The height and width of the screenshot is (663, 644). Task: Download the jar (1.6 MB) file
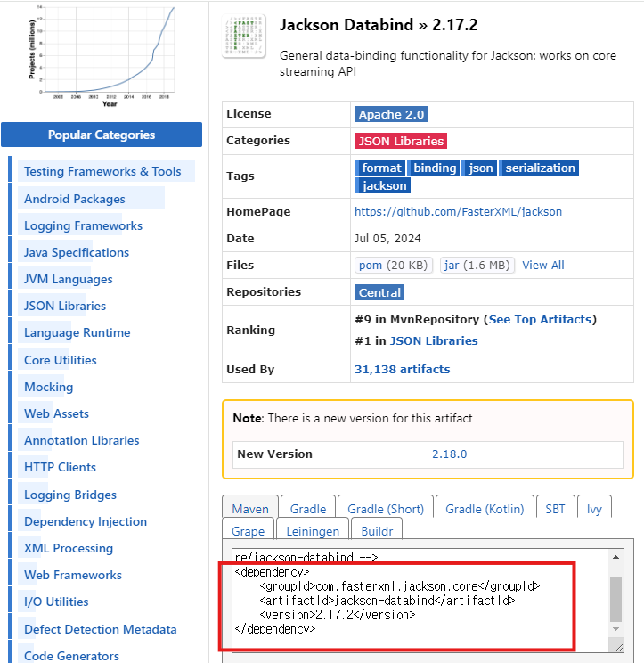477,266
